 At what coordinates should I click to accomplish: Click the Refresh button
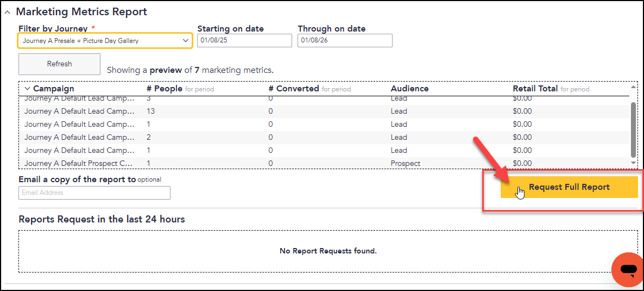(60, 64)
